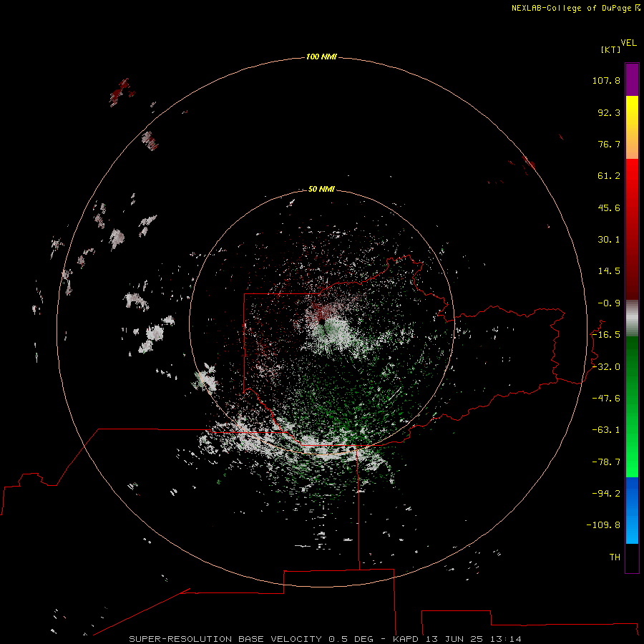Click the purple segment of the color bar
This screenshot has width=644, height=644.
(632, 80)
